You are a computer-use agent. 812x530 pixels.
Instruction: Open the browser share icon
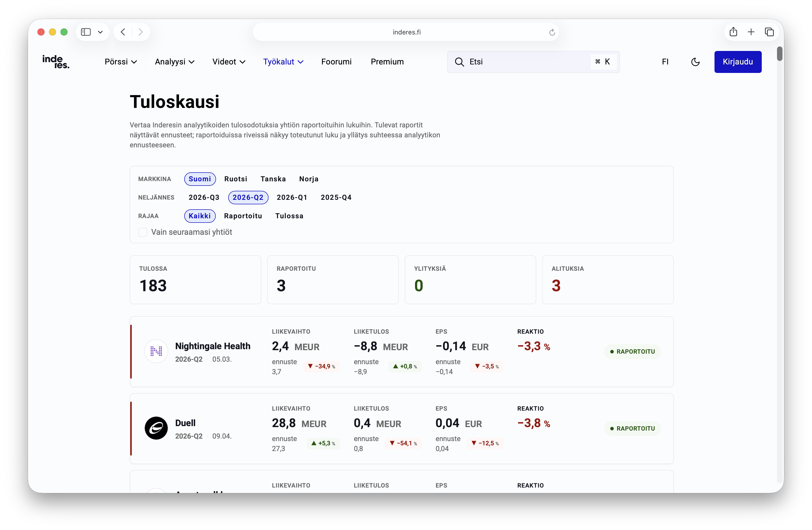click(x=733, y=32)
